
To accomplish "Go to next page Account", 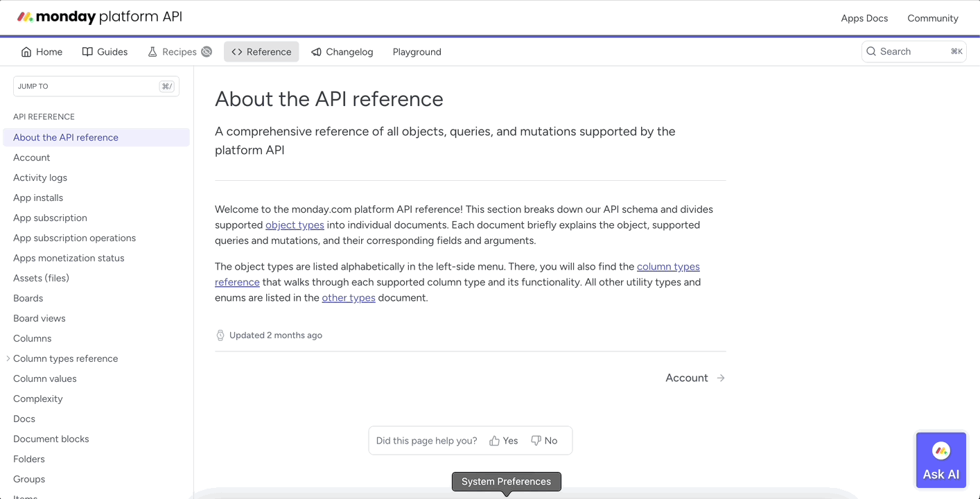I will pos(695,378).
